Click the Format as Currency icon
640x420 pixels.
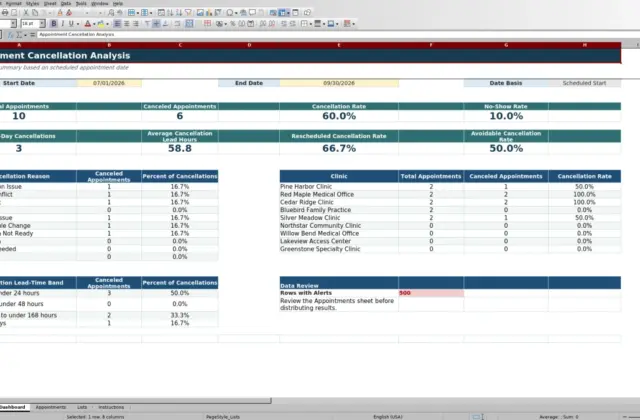tap(220, 24)
